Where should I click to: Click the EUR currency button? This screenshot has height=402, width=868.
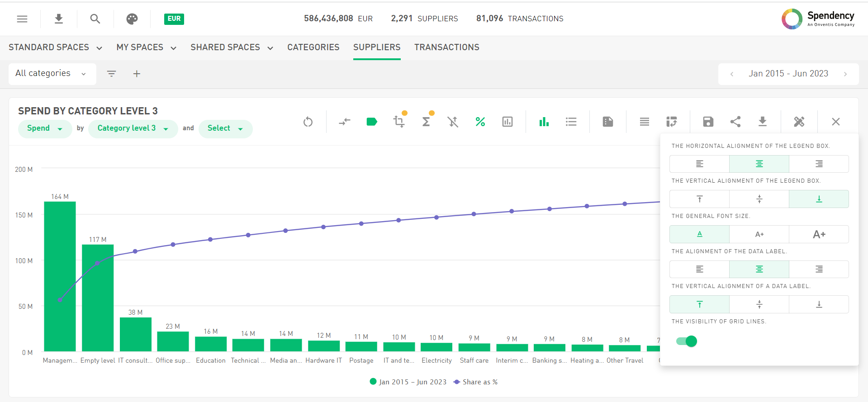174,19
